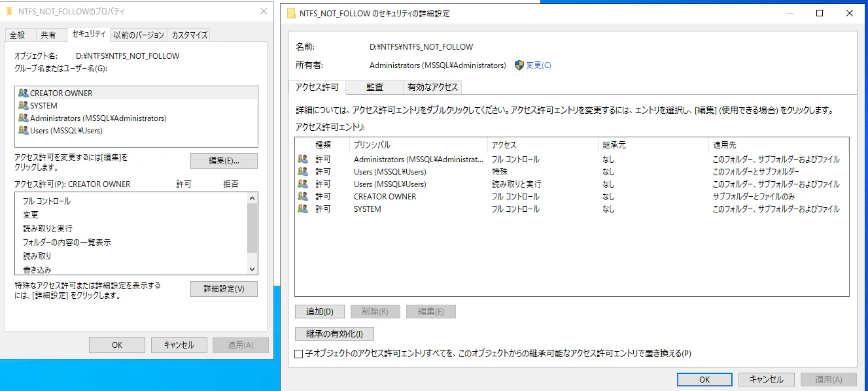Click OK in the Properties window
Viewport: 868px width, 391px height.
coord(117,345)
